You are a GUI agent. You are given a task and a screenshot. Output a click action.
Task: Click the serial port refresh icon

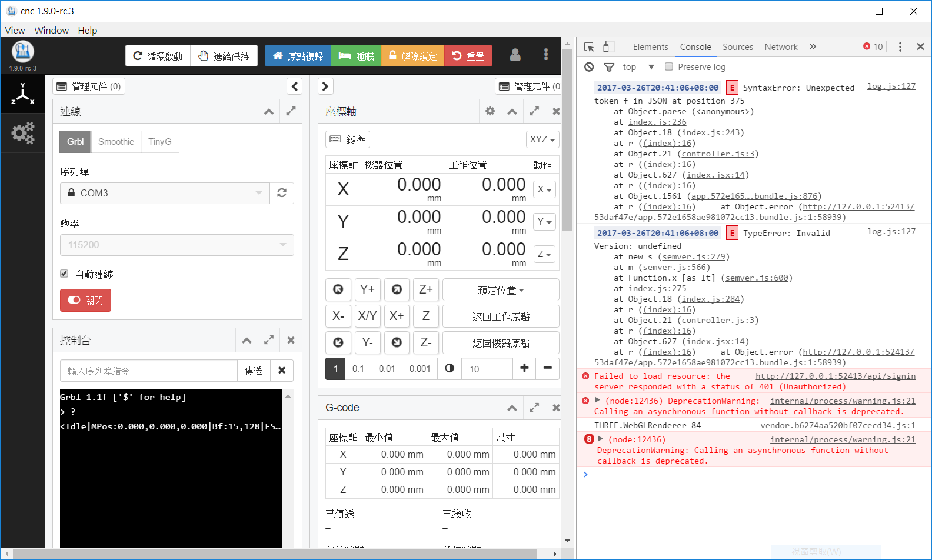point(282,193)
